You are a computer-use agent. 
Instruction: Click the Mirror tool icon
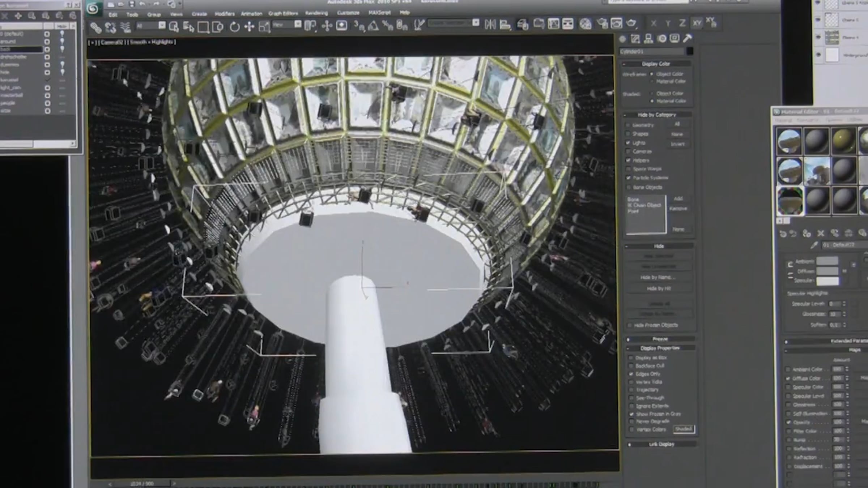click(490, 24)
